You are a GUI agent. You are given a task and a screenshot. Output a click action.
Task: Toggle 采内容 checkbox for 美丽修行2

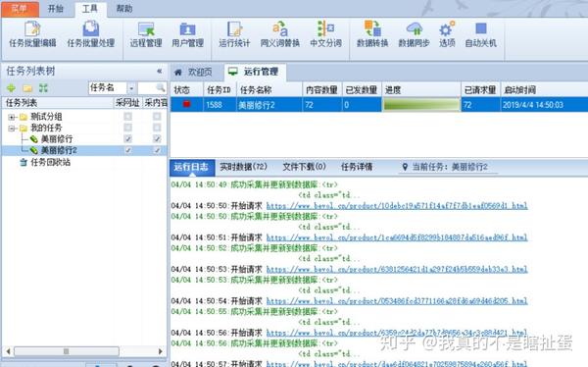click(157, 150)
